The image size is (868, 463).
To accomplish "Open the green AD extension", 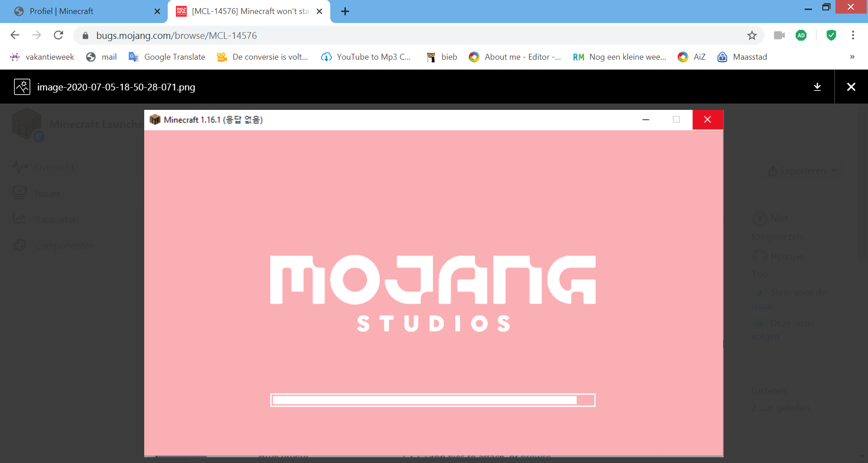I will [801, 35].
